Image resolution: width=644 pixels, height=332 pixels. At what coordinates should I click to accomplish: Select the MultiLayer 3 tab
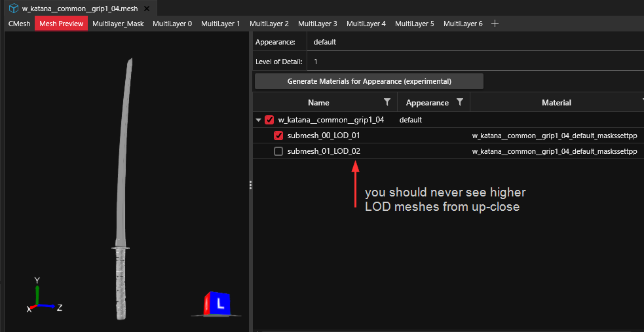coord(318,24)
